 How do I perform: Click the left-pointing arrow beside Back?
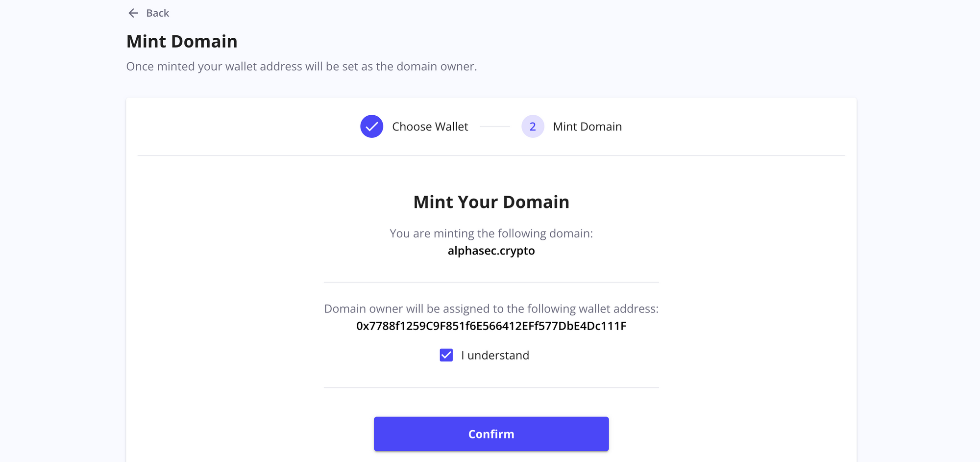click(x=132, y=13)
